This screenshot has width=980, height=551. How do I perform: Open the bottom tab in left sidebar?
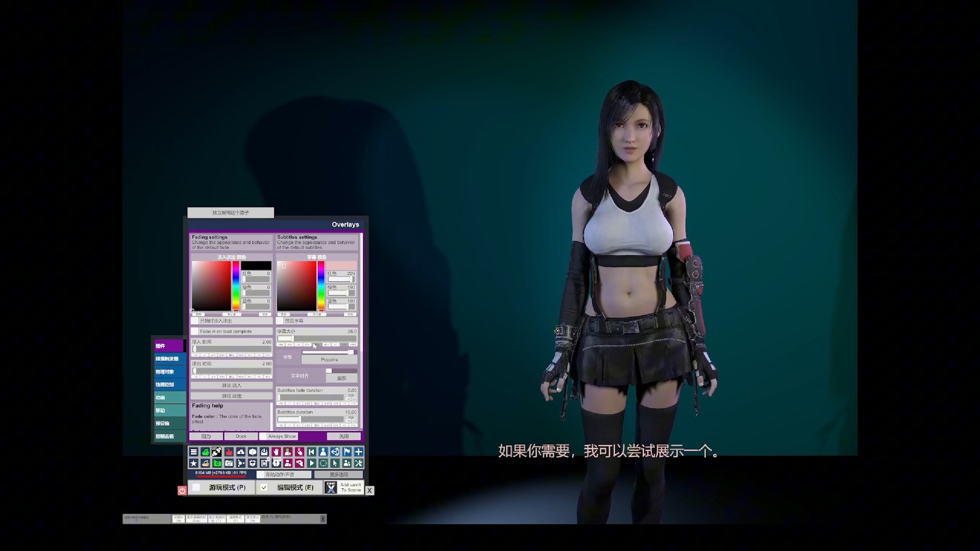pyautogui.click(x=169, y=436)
